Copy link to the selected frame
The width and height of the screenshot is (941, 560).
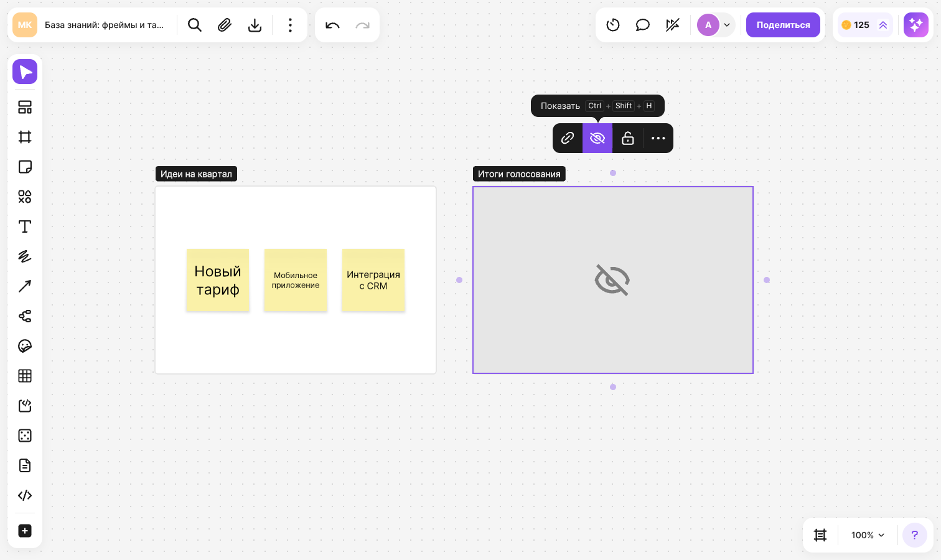click(x=568, y=138)
